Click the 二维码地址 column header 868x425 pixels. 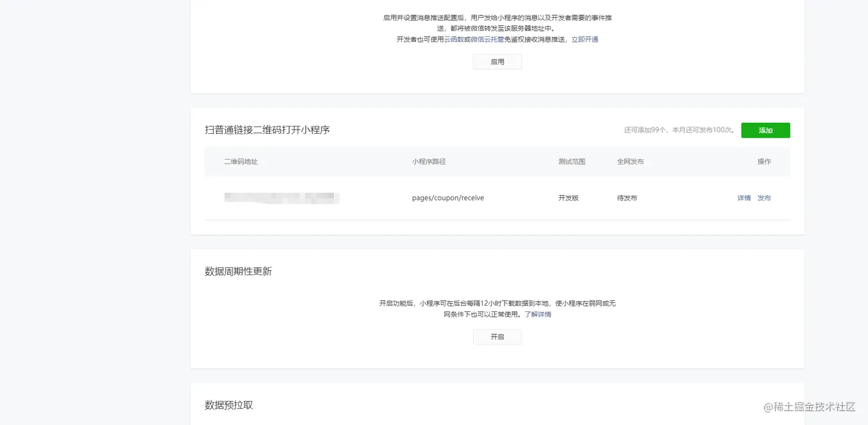click(x=241, y=162)
